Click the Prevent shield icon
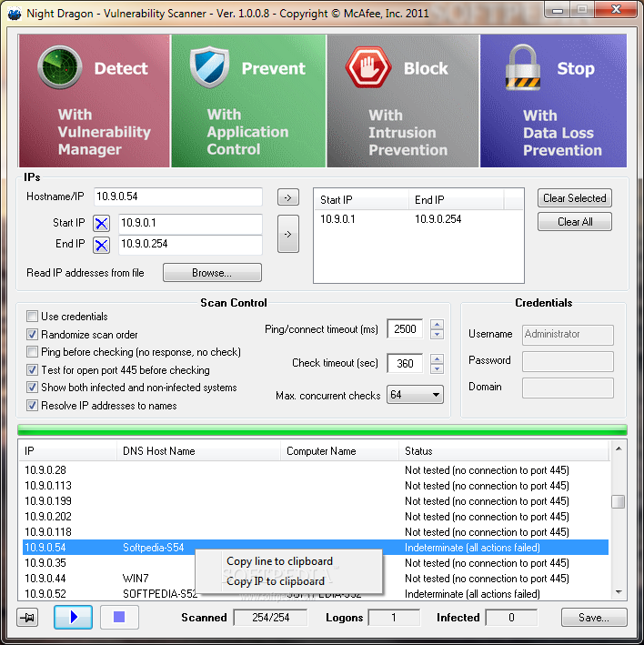Screen dimensions: 644x645 pos(209,67)
